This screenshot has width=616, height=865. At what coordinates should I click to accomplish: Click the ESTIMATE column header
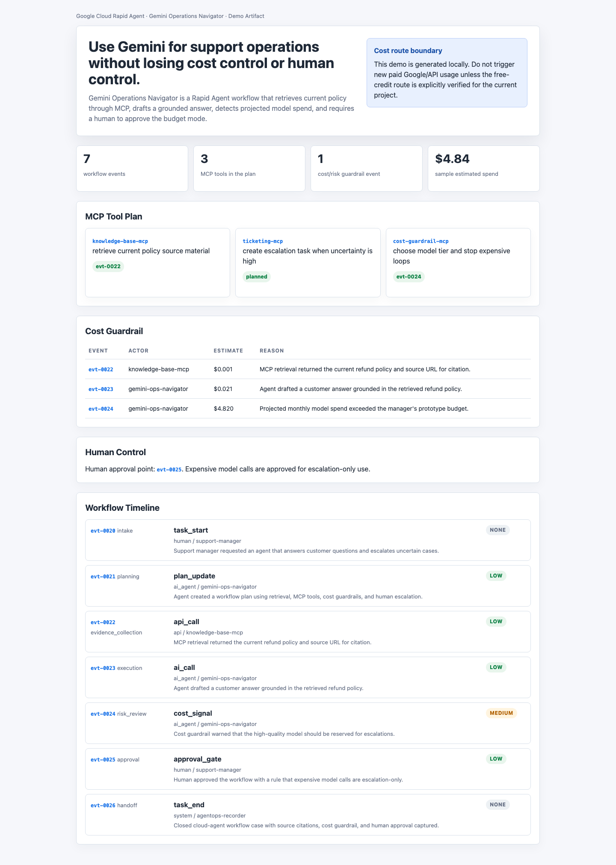click(228, 351)
